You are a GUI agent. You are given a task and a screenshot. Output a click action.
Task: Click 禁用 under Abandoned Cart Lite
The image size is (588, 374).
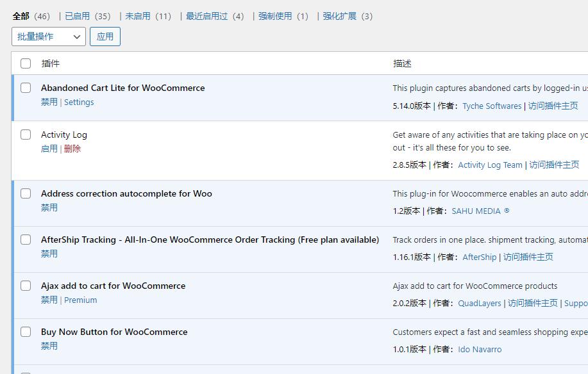49,102
